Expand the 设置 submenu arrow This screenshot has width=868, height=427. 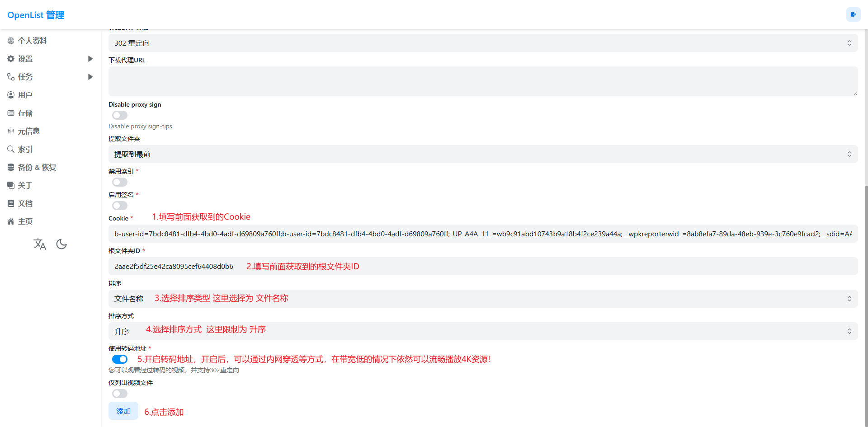tap(90, 59)
